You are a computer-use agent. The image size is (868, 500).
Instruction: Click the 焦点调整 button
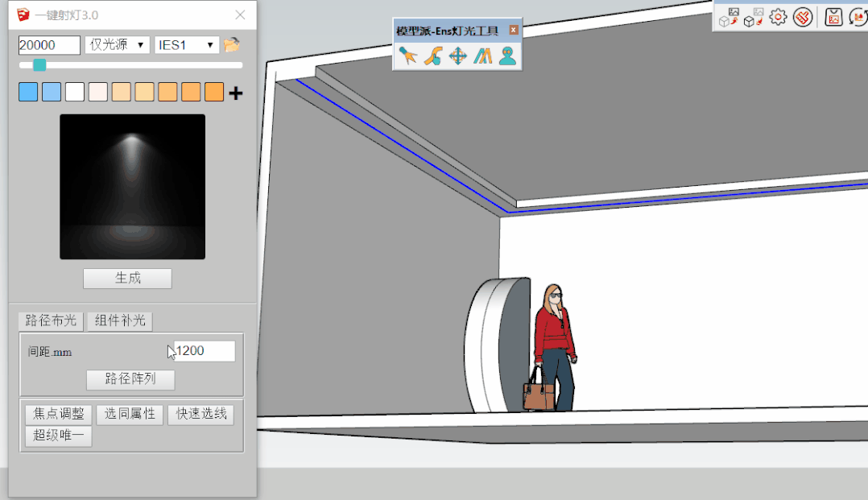pos(59,415)
